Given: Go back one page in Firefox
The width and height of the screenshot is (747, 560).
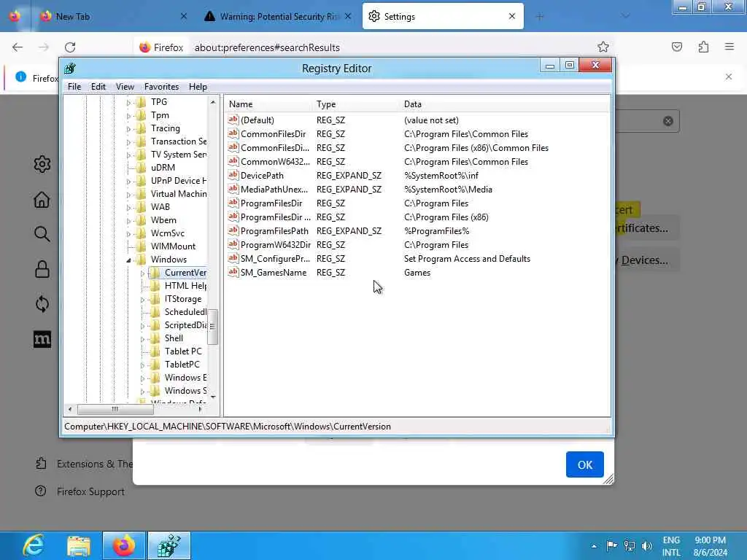Looking at the screenshot, I should pos(18,47).
